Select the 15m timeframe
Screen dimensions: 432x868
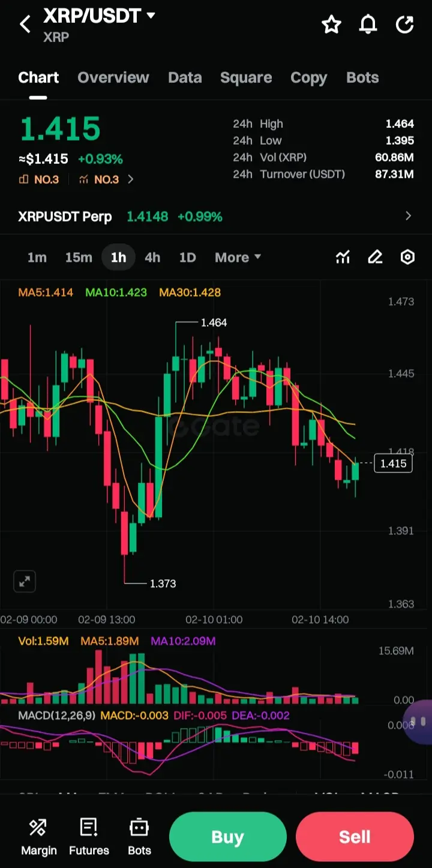79,258
